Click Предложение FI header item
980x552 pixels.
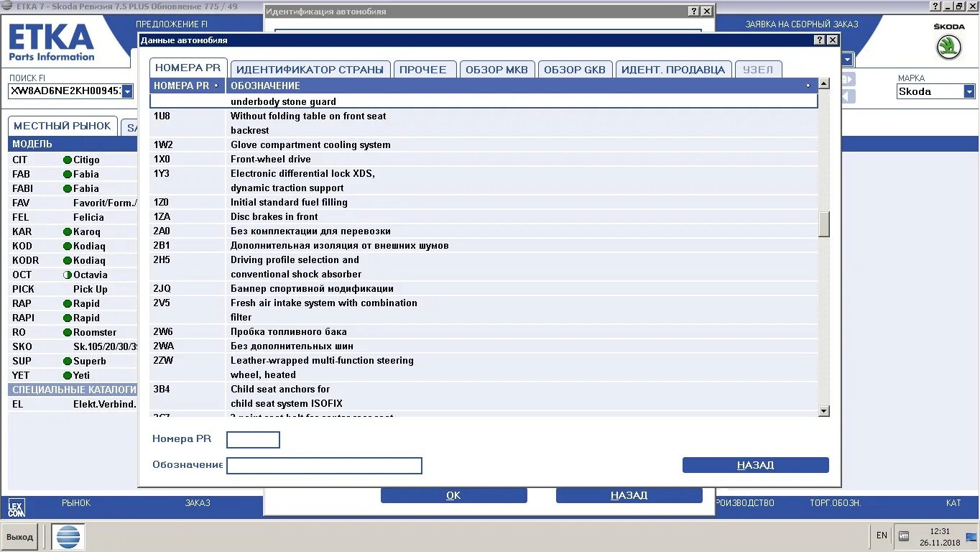pos(172,24)
